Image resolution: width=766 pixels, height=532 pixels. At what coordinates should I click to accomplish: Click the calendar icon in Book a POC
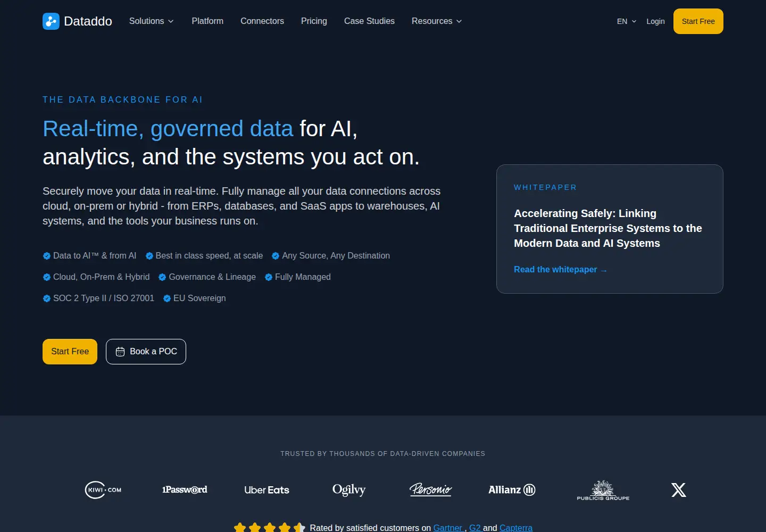[x=120, y=352]
